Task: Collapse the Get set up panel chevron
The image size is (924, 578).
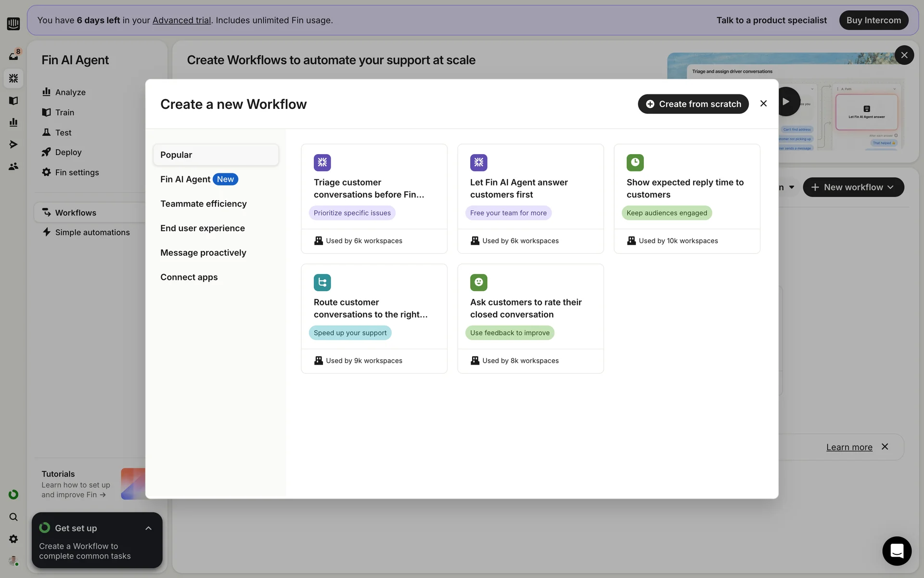Action: [148, 528]
